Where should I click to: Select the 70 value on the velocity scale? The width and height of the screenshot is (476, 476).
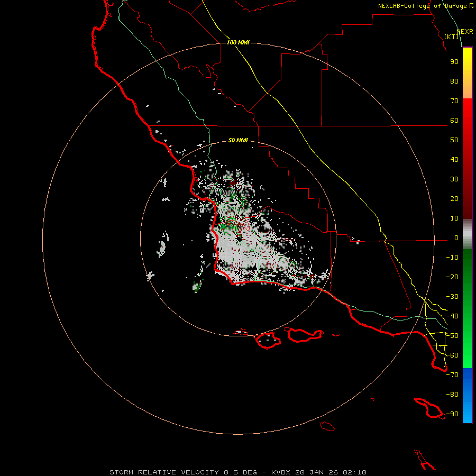point(454,101)
